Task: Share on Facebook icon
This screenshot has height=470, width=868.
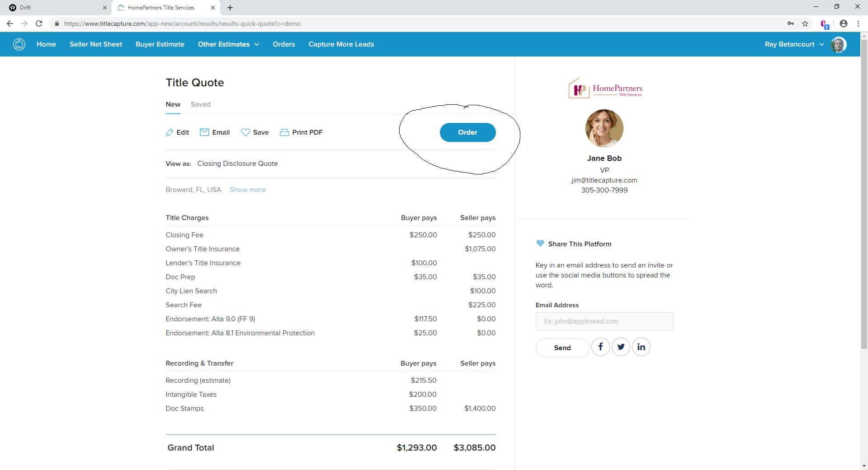Action: [600, 347]
